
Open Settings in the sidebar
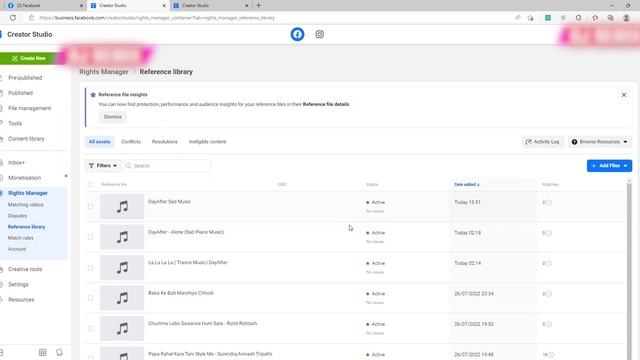tap(18, 284)
